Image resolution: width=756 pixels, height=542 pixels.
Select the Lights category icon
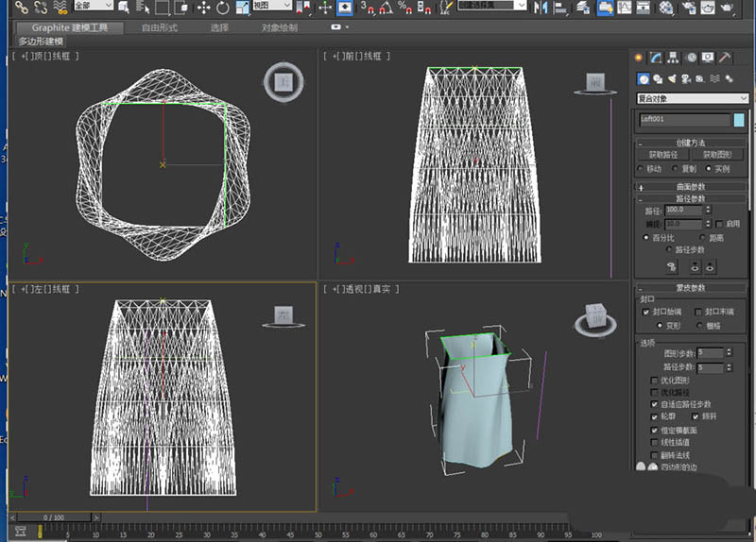[672, 78]
